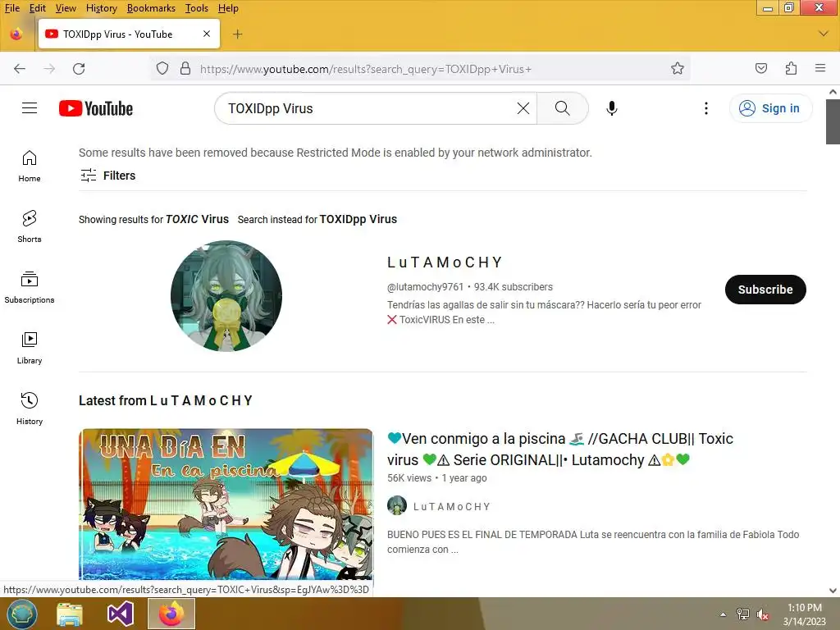
Task: Open Firefox extensions puzzle icon
Action: (x=791, y=68)
